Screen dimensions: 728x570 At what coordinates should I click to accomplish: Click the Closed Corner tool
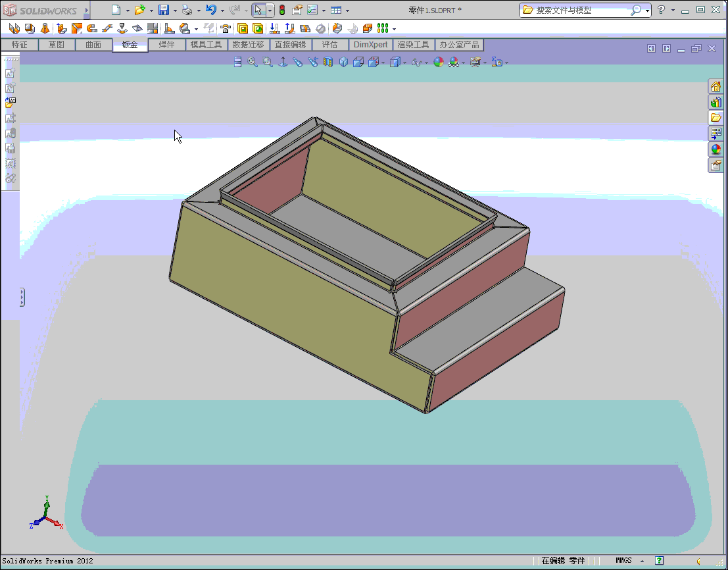[x=153, y=29]
